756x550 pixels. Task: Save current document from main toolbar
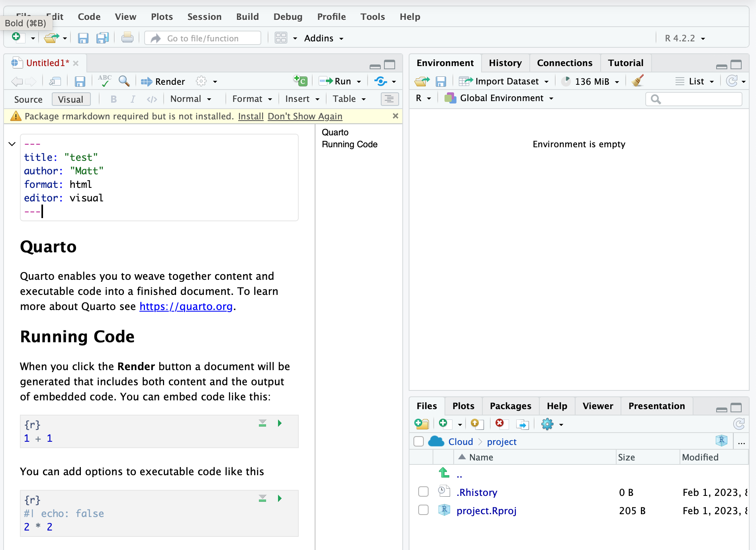(x=83, y=38)
